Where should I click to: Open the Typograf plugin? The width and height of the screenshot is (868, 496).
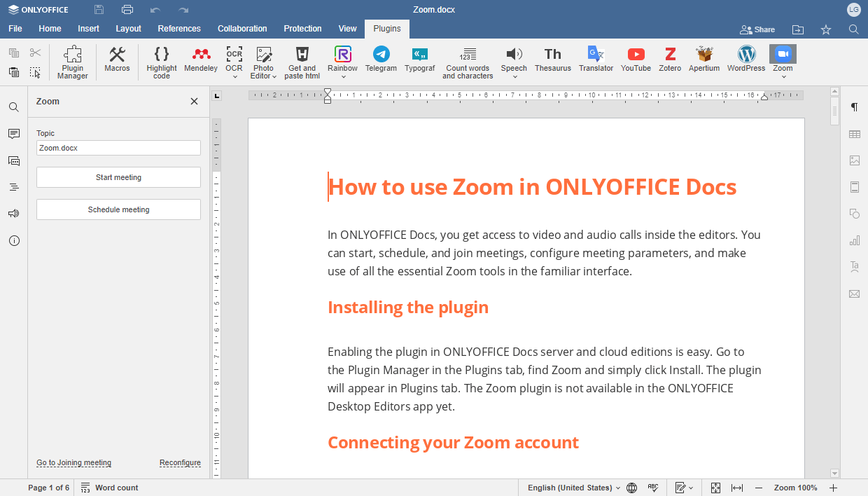[419, 59]
